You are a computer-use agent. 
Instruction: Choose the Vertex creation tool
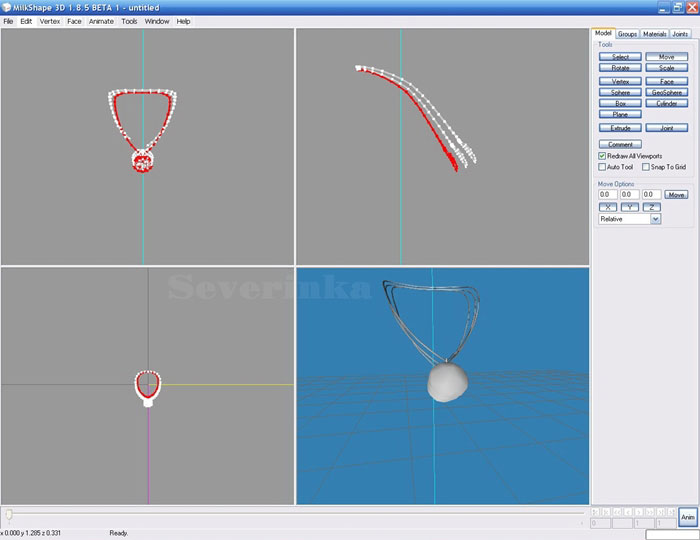coord(620,81)
